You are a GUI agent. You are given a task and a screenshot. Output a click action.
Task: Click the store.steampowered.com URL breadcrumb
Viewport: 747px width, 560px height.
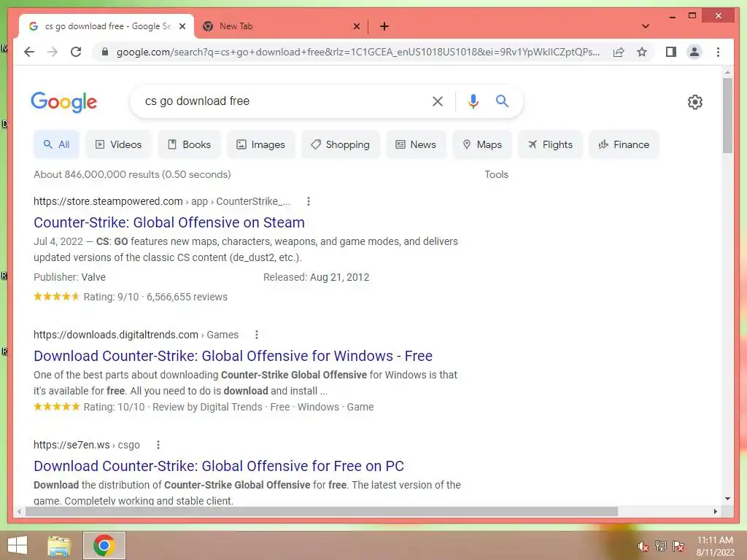click(x=162, y=201)
